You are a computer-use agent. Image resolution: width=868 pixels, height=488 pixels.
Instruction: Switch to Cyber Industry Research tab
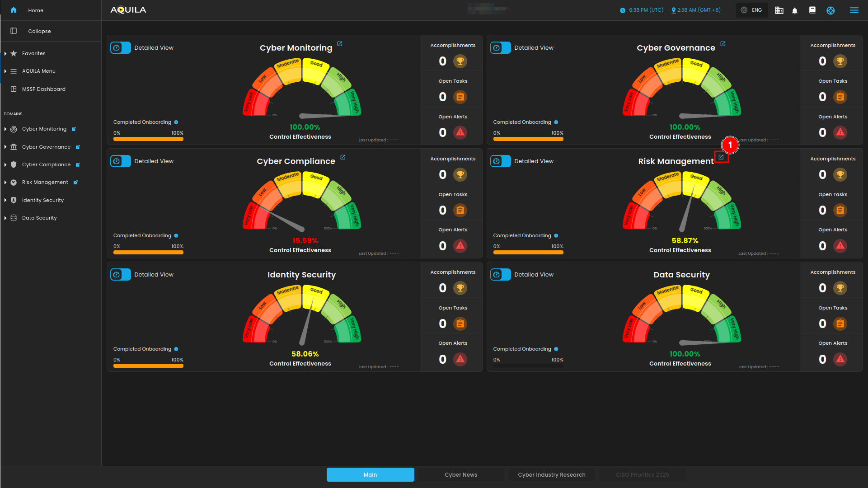click(x=551, y=474)
